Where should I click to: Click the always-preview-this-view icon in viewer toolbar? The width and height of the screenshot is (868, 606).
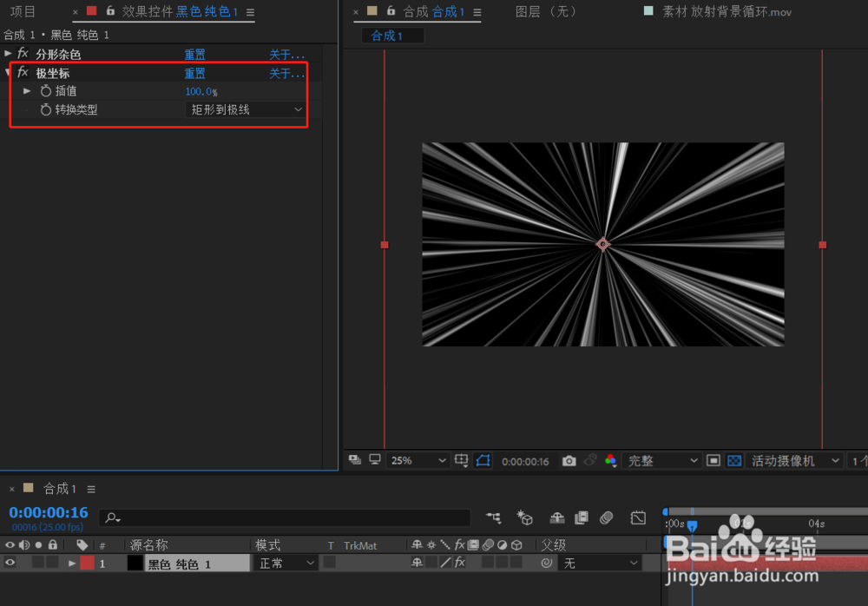coord(355,460)
